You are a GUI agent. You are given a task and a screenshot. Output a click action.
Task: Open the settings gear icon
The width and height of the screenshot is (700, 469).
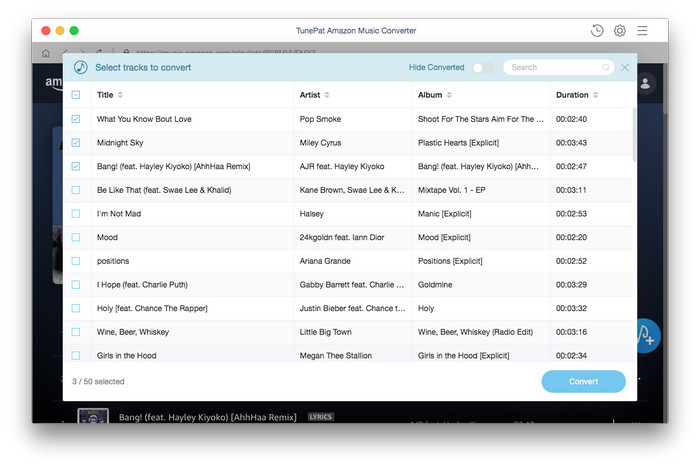[620, 30]
